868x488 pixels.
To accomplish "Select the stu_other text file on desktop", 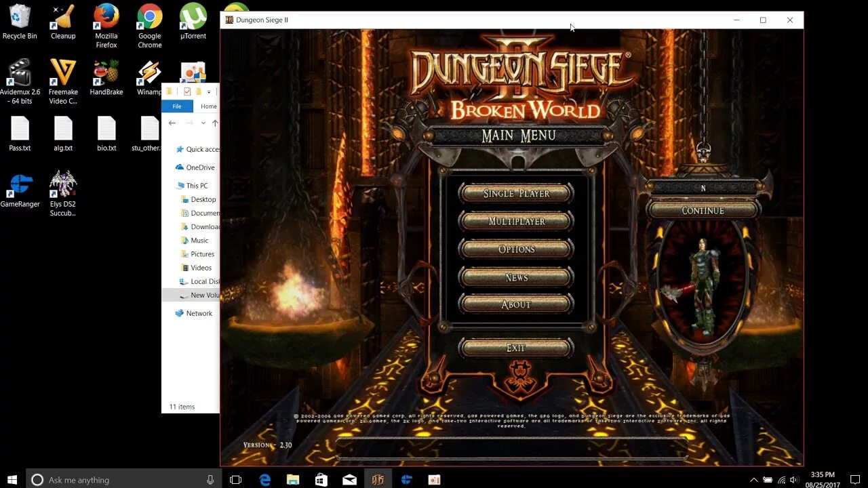I will 147,134.
